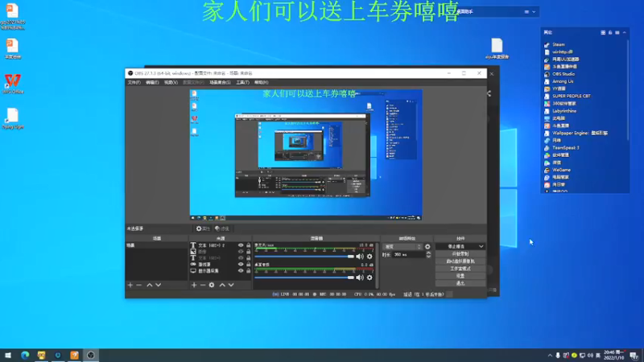The height and width of the screenshot is (362, 644).
Task: Toggle lock on the image source row
Action: [248, 252]
